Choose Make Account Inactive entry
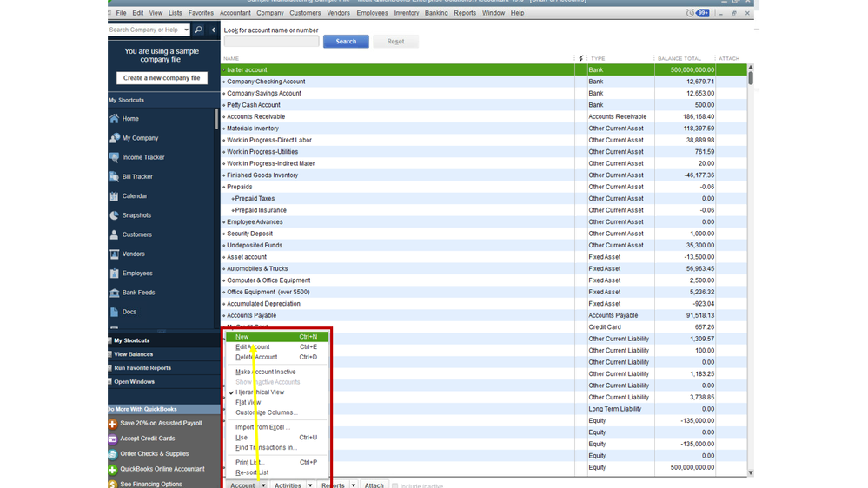Image resolution: width=868 pixels, height=488 pixels. (265, 372)
